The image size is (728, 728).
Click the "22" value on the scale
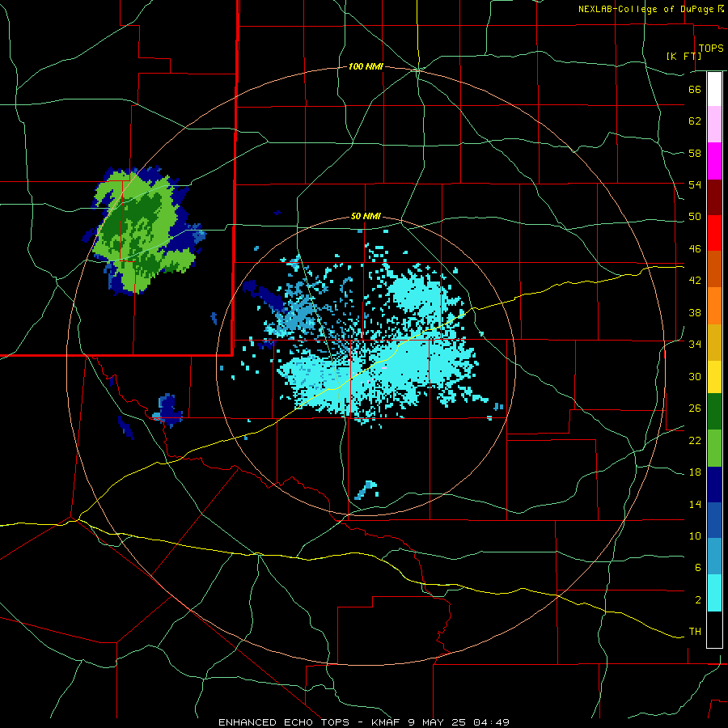tap(695, 440)
